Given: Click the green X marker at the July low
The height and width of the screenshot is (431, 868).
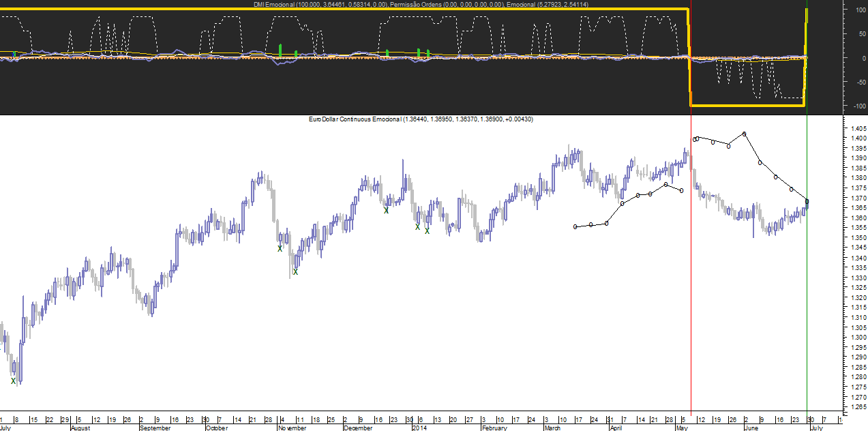Looking at the screenshot, I should 13,381.
